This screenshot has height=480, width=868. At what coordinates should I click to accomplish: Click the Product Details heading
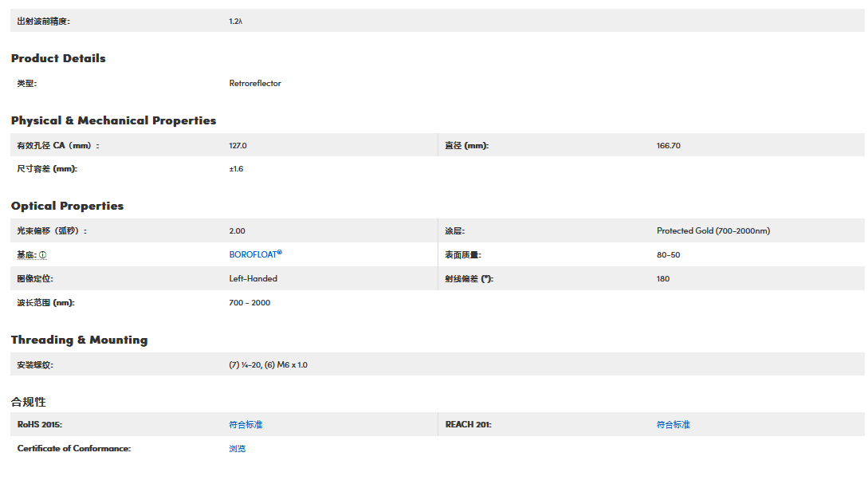pos(58,58)
